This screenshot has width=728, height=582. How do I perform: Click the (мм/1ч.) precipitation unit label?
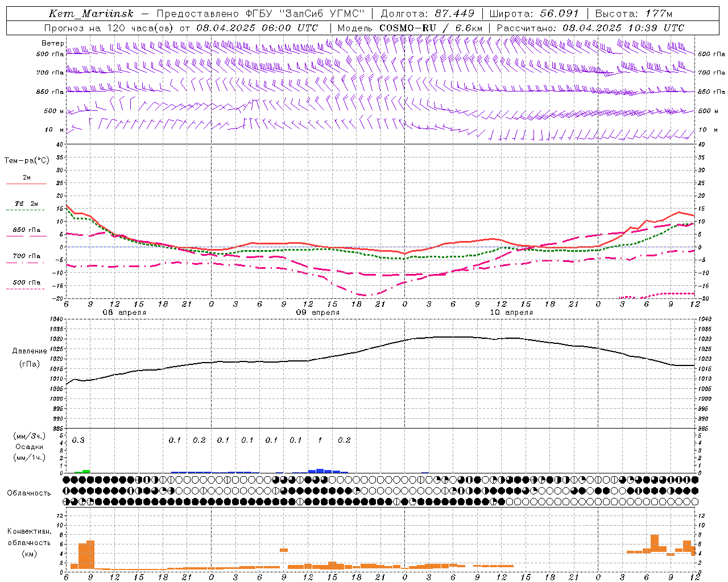coord(30,458)
